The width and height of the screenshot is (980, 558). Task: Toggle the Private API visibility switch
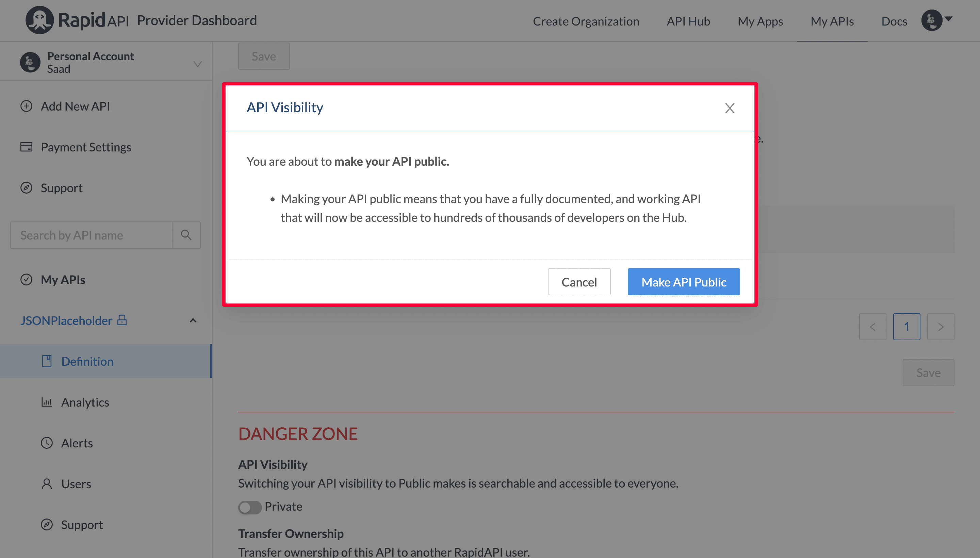[x=249, y=507]
